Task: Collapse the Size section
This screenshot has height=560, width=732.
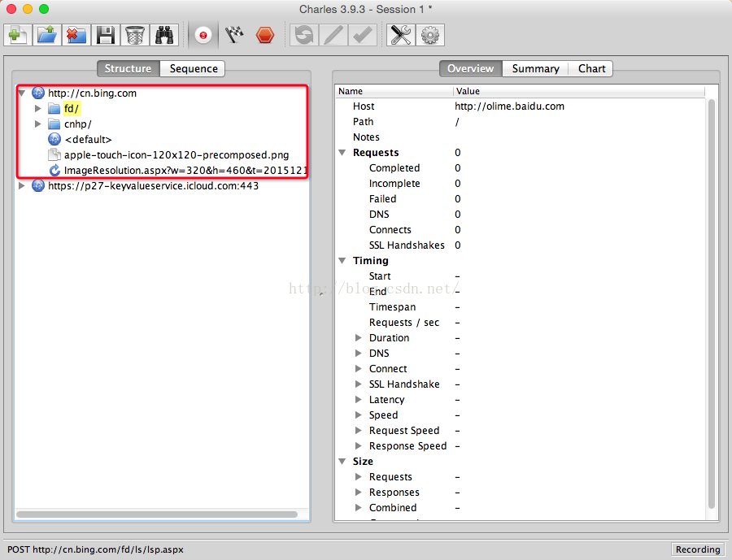Action: pyautogui.click(x=342, y=461)
